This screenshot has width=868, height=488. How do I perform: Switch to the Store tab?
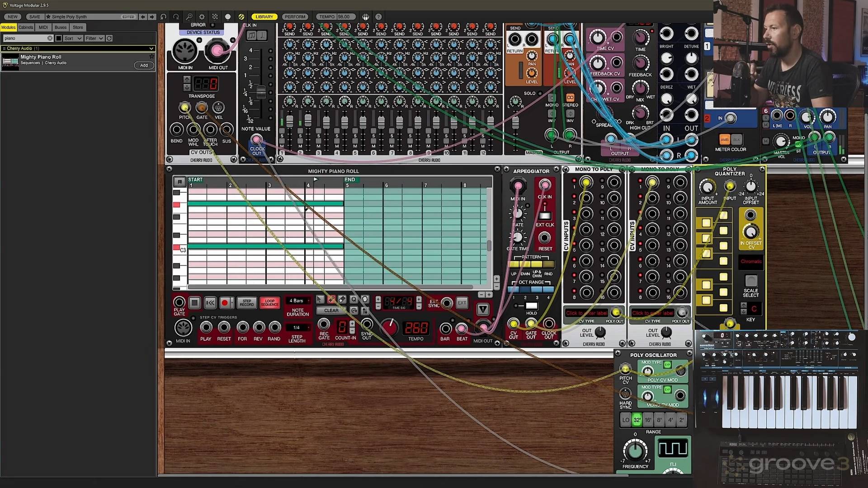78,28
